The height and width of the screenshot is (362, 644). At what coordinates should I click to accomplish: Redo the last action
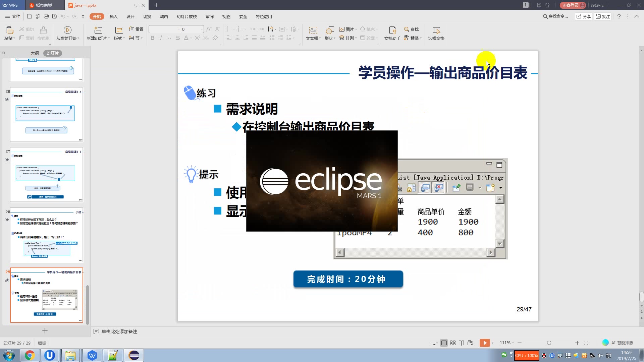pyautogui.click(x=74, y=16)
